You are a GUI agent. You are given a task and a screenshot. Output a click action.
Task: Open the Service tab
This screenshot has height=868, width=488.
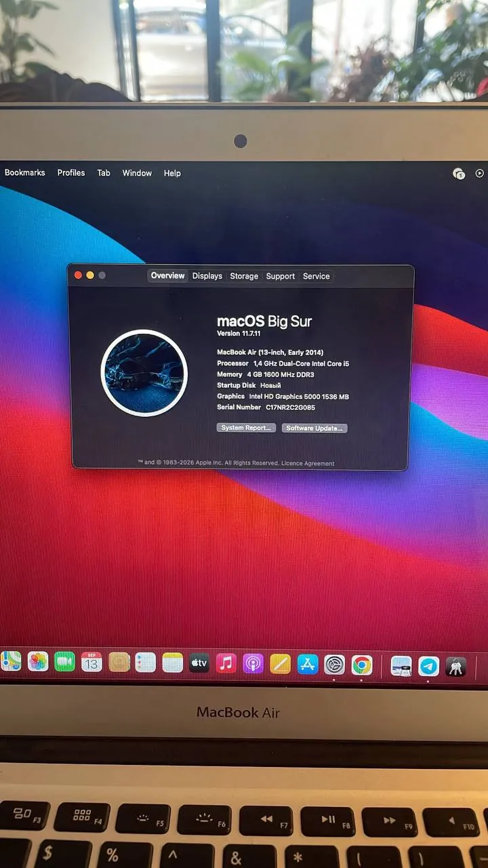point(316,276)
